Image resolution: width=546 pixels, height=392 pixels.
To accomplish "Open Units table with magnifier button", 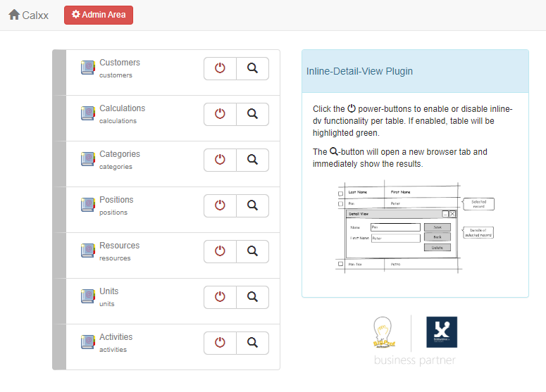I will click(x=252, y=297).
